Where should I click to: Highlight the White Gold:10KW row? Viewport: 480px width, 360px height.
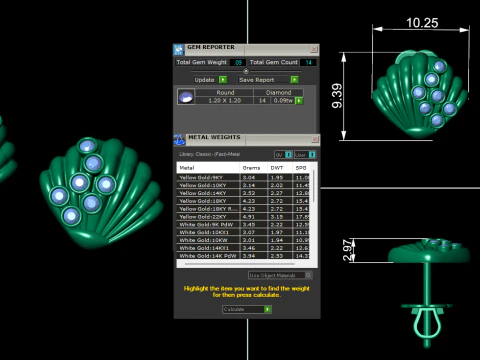pos(243,240)
